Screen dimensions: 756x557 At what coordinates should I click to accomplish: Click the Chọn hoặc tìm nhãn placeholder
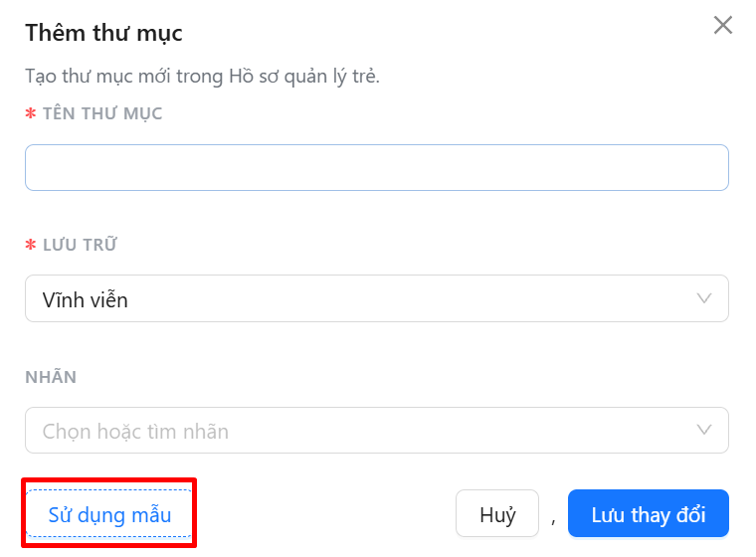click(135, 432)
